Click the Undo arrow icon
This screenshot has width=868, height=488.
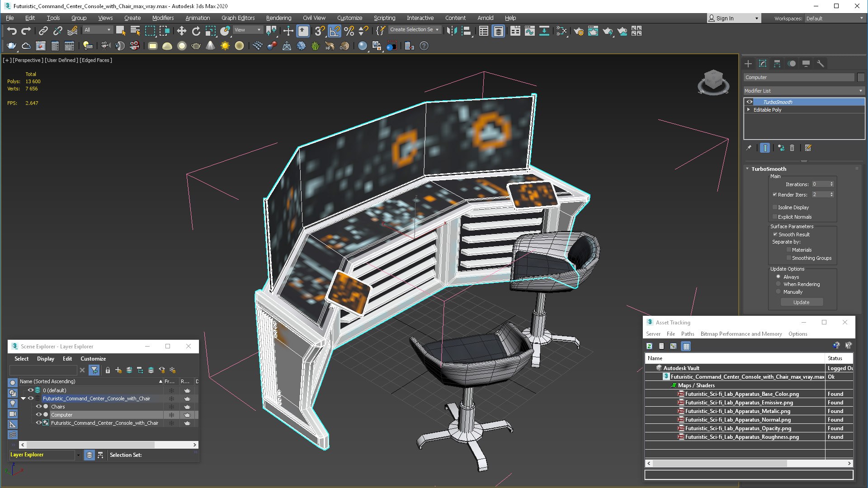click(12, 31)
